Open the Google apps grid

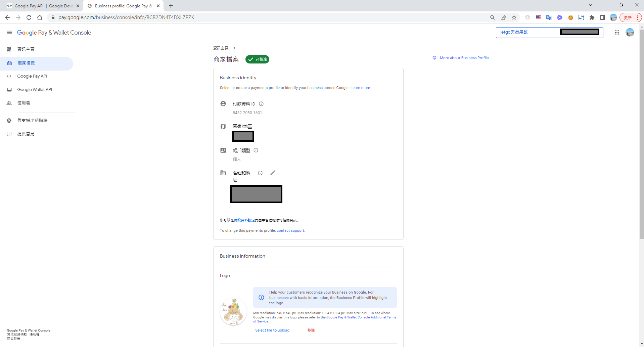(x=617, y=33)
